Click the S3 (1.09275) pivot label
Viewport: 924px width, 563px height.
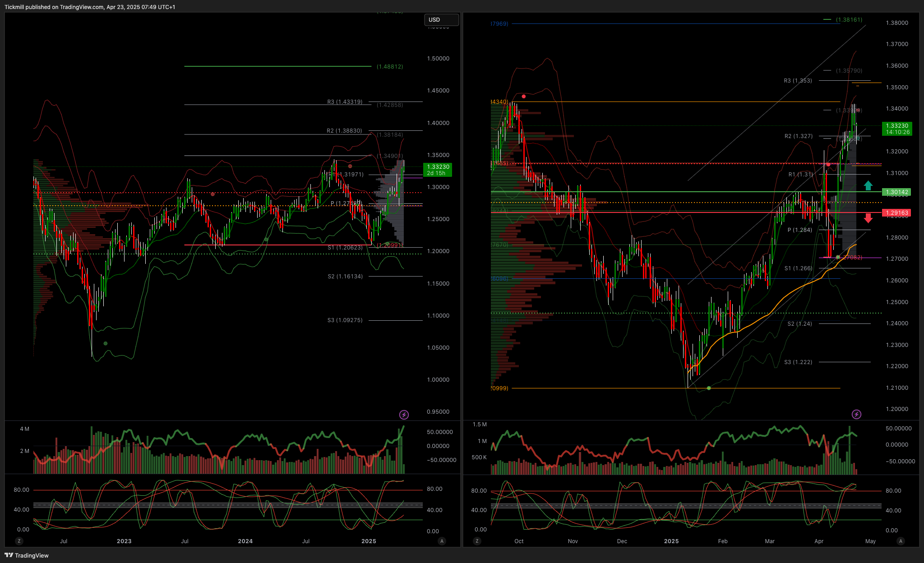click(x=345, y=320)
